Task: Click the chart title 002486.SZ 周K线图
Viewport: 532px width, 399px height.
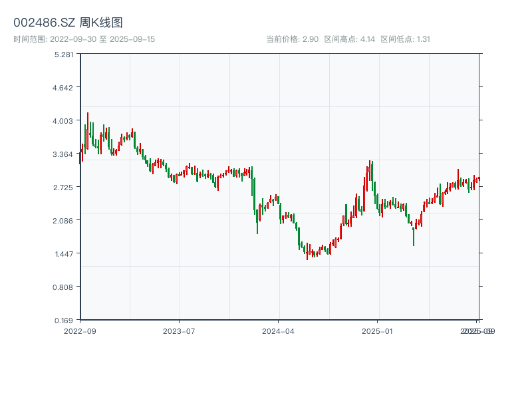Action: tap(68, 23)
